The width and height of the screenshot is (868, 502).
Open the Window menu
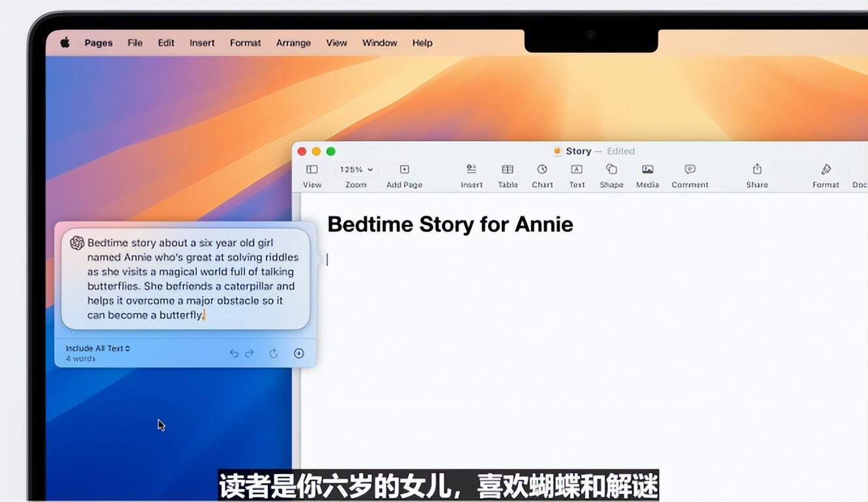(379, 43)
